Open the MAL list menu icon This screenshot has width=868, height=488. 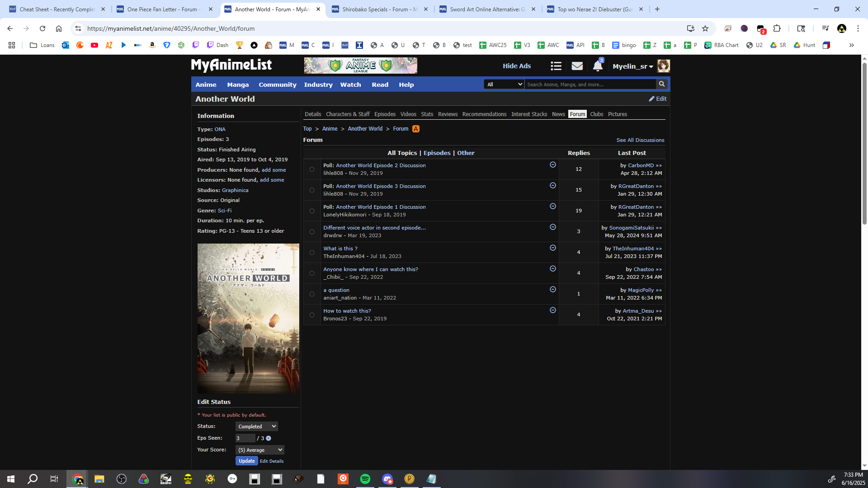(x=556, y=66)
